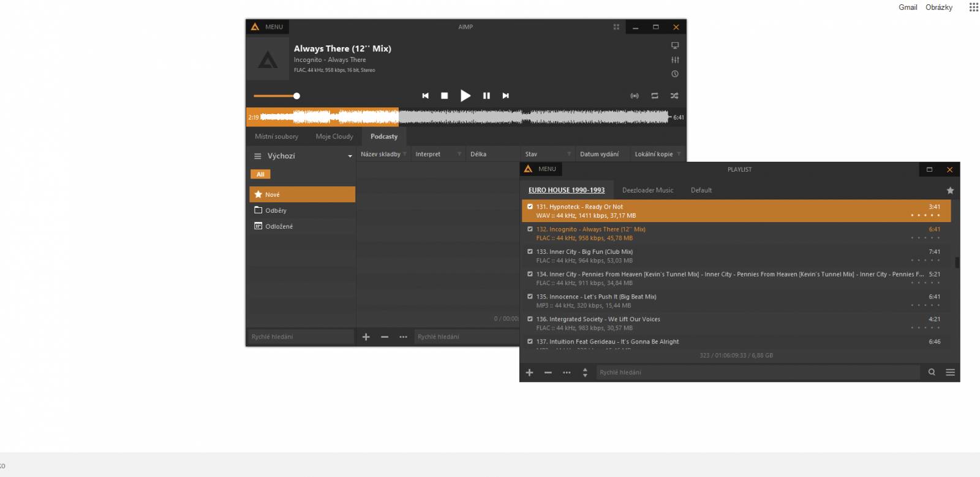This screenshot has width=980, height=477.
Task: Filter the Interpret column
Action: pyautogui.click(x=459, y=154)
